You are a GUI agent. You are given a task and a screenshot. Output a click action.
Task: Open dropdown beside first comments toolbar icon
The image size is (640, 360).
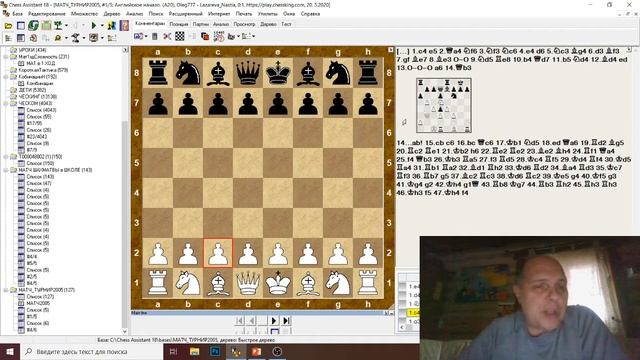click(x=146, y=37)
